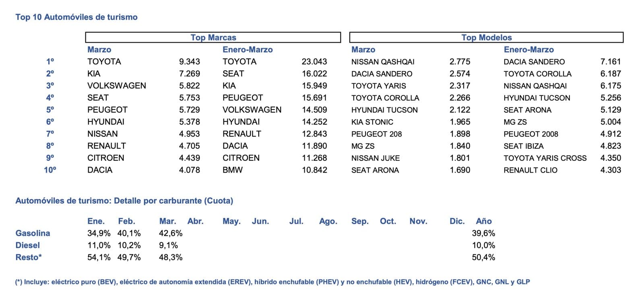Click Dacia Sandero's 7.161 Enero-Marzo figure
Screen dimensions: 644x294
610,62
